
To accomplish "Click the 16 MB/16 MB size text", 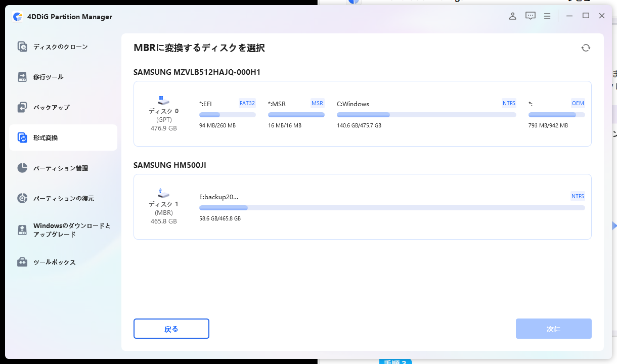I will (x=285, y=125).
